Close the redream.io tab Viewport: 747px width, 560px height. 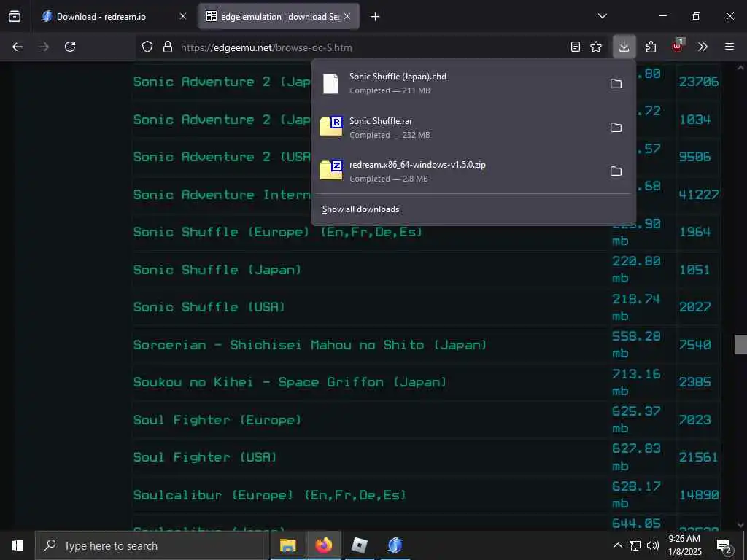click(183, 16)
